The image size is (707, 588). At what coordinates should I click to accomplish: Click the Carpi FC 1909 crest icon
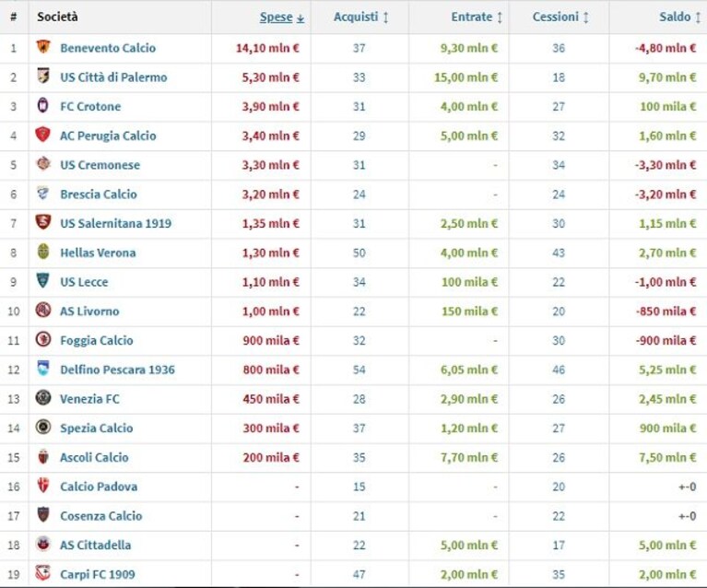43,573
